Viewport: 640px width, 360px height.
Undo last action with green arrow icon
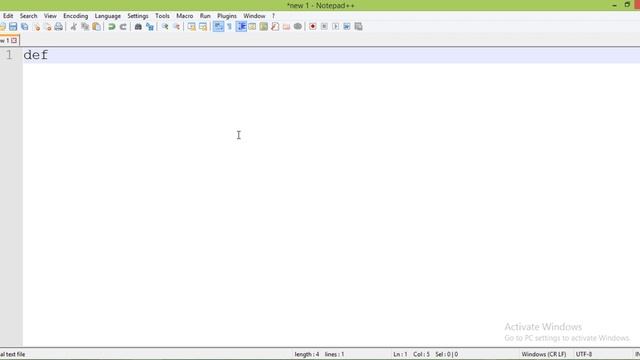[111, 27]
